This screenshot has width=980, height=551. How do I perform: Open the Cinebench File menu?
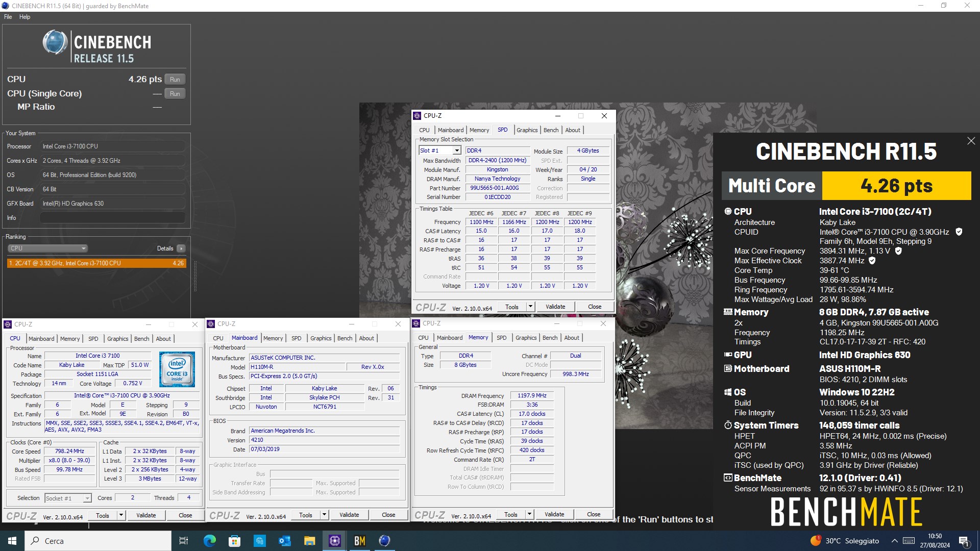point(8,17)
